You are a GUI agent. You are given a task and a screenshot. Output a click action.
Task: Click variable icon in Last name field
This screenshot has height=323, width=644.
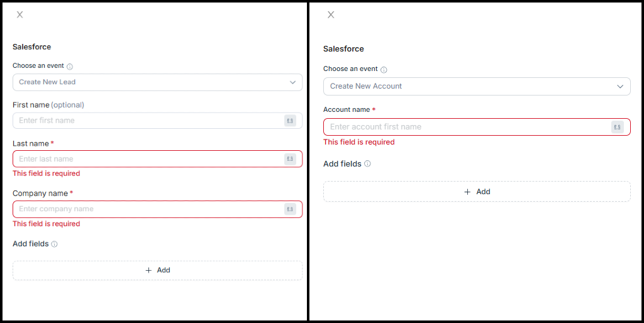point(290,159)
